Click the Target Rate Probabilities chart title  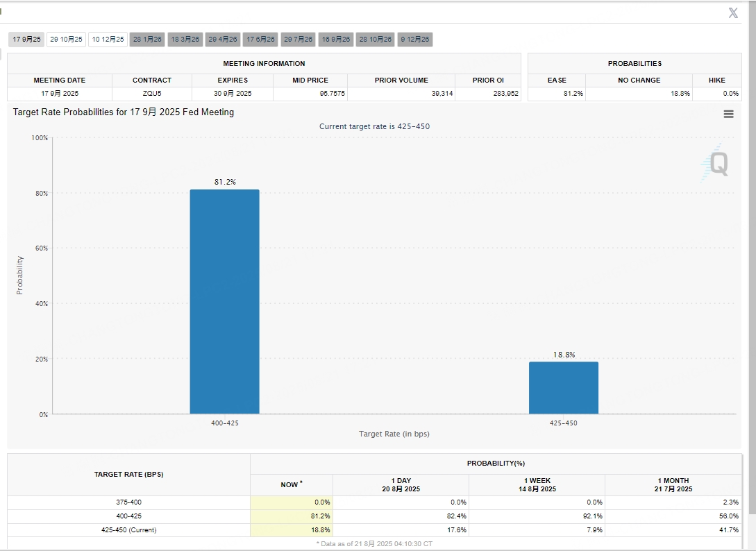tap(124, 112)
